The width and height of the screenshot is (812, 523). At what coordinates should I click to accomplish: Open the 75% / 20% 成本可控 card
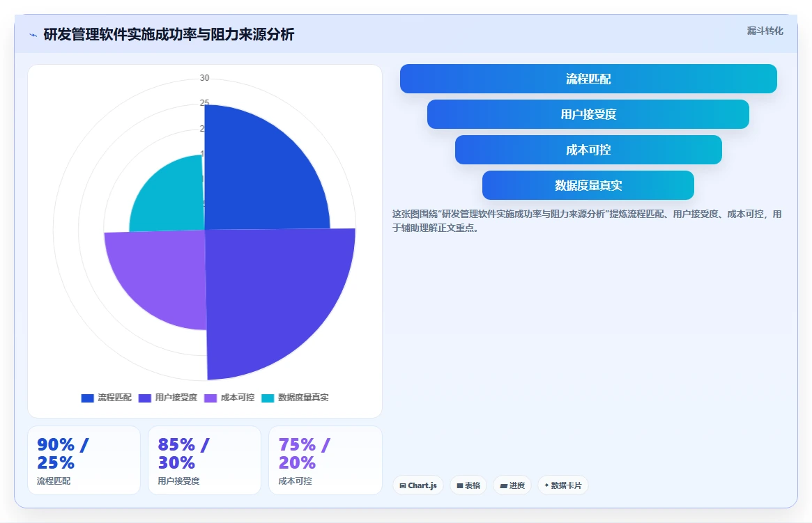(325, 460)
